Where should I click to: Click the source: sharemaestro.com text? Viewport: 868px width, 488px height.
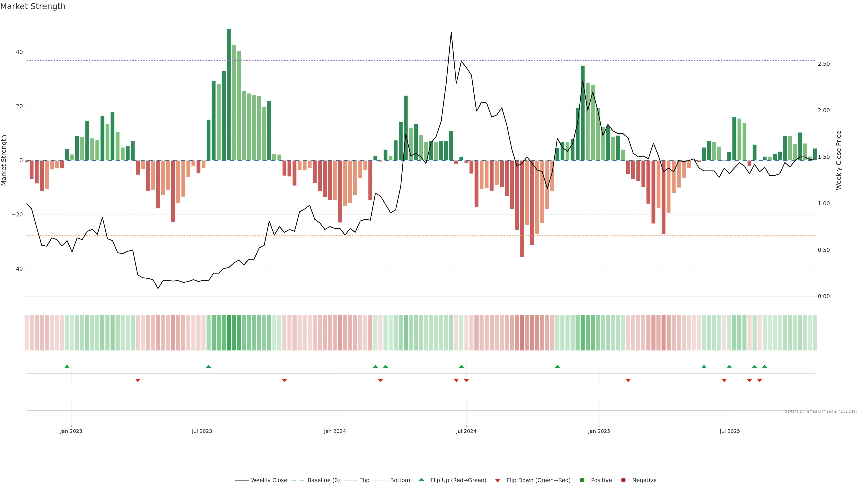pos(821,411)
